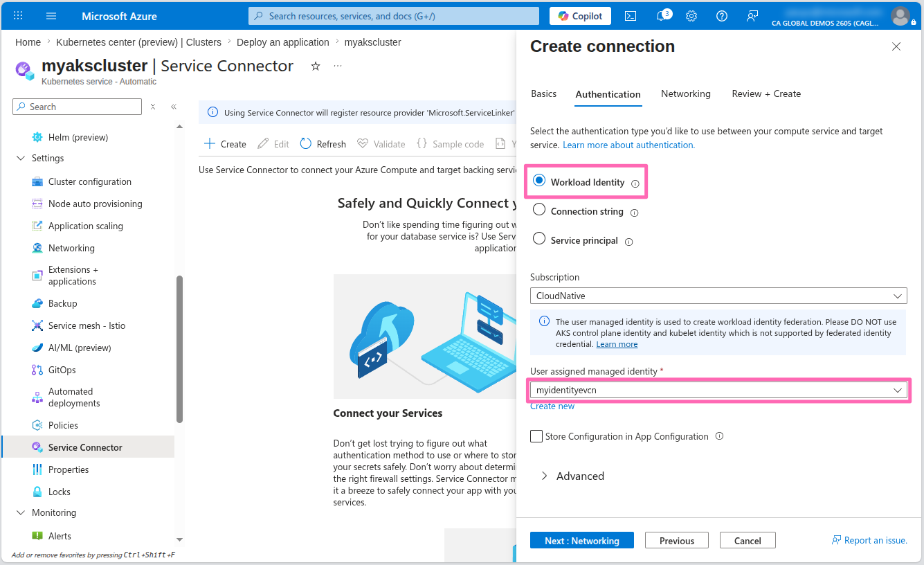Select Service principal radio button
The height and width of the screenshot is (565, 924).
[x=539, y=240]
